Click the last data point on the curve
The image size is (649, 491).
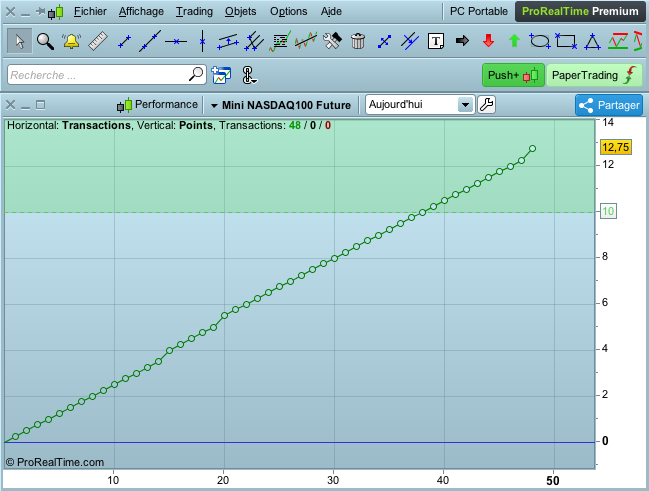532,148
